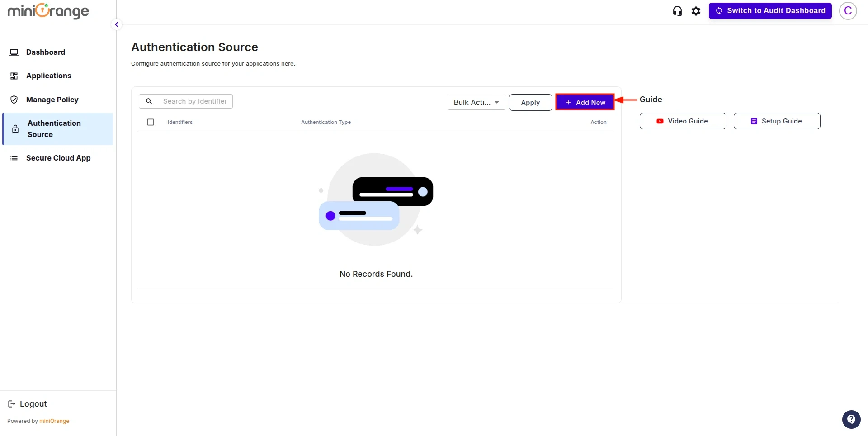Switch to Audit Dashboard
Screen dimensions: 868x436
(770, 10)
